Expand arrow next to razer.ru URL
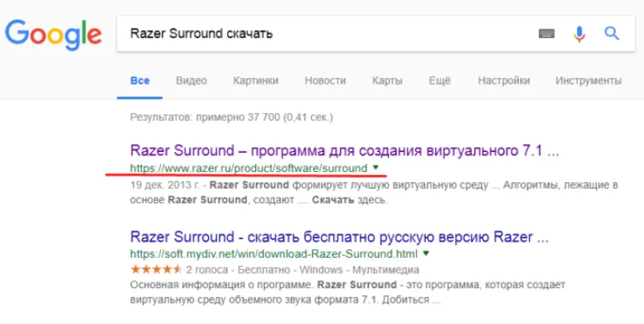 click(376, 167)
